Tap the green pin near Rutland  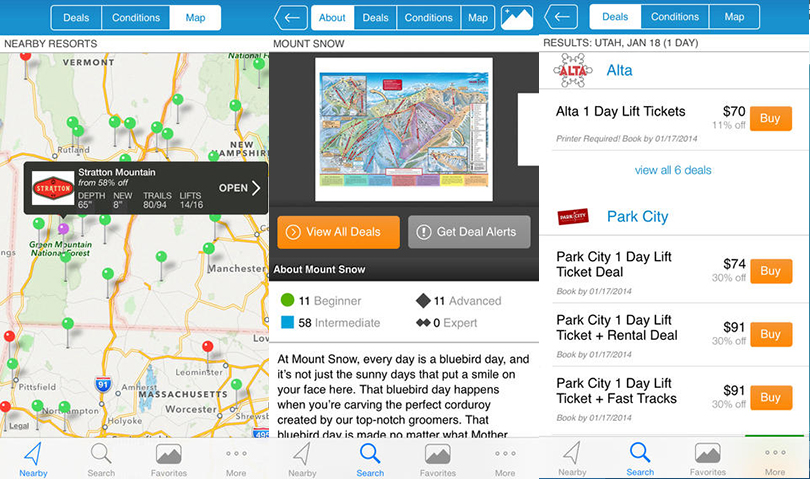78,131
